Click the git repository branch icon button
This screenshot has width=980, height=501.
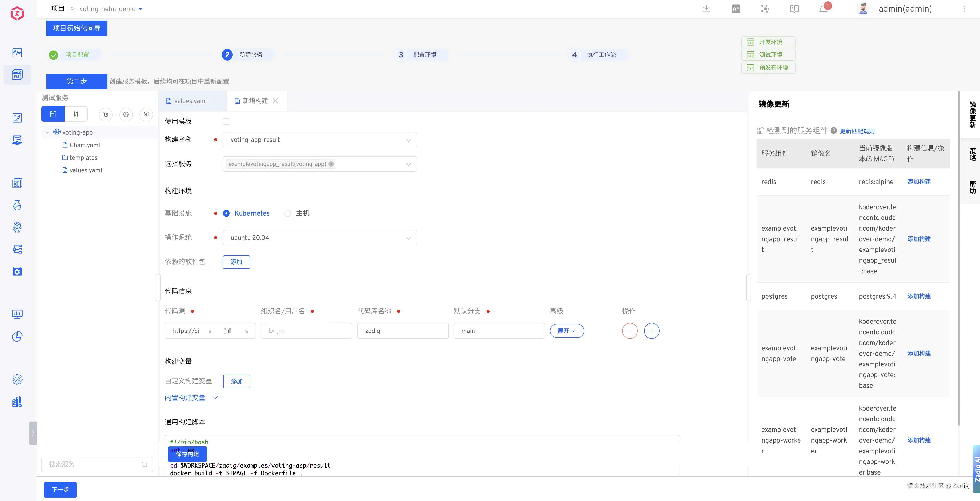point(106,114)
